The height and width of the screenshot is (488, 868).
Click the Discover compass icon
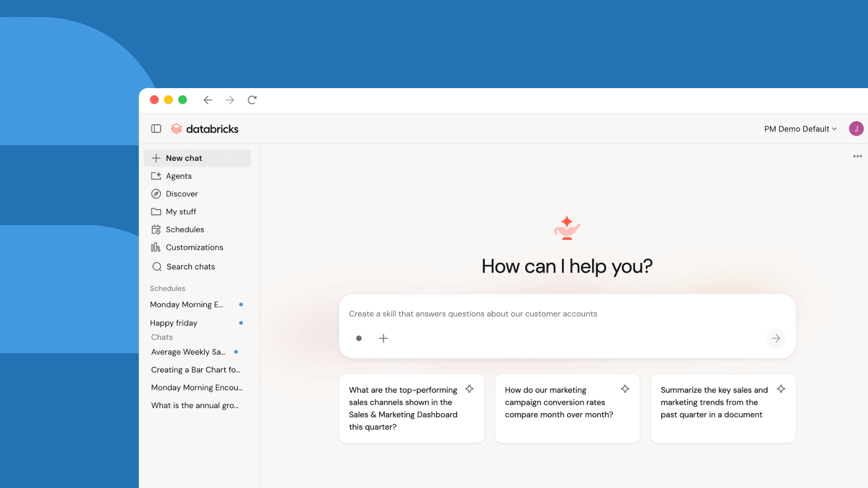click(156, 194)
